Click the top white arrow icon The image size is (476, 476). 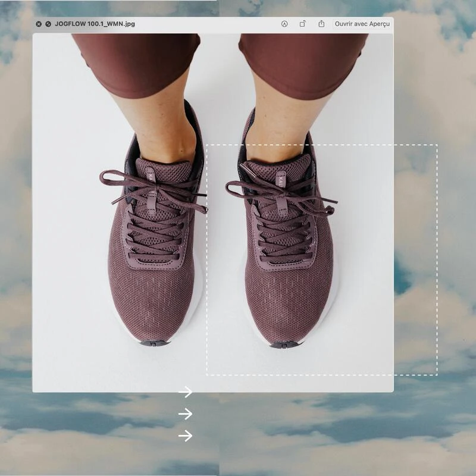(186, 392)
